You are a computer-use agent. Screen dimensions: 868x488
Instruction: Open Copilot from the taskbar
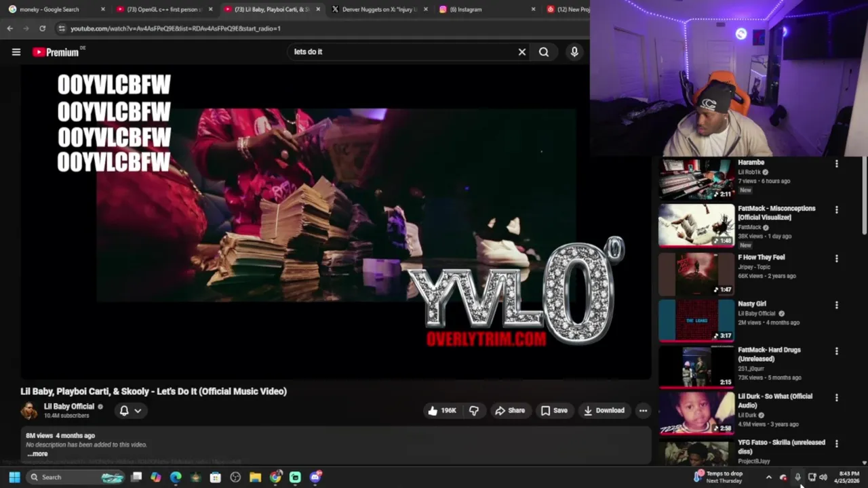click(x=156, y=477)
